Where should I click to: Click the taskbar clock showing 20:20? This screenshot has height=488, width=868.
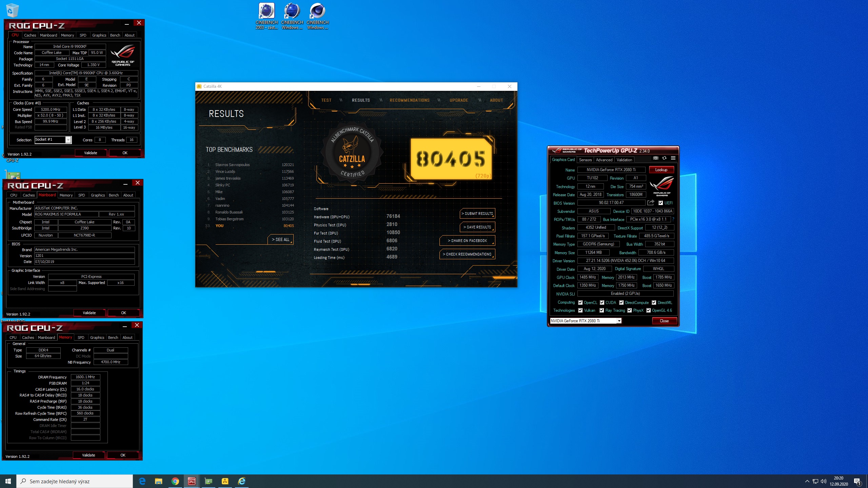(839, 481)
